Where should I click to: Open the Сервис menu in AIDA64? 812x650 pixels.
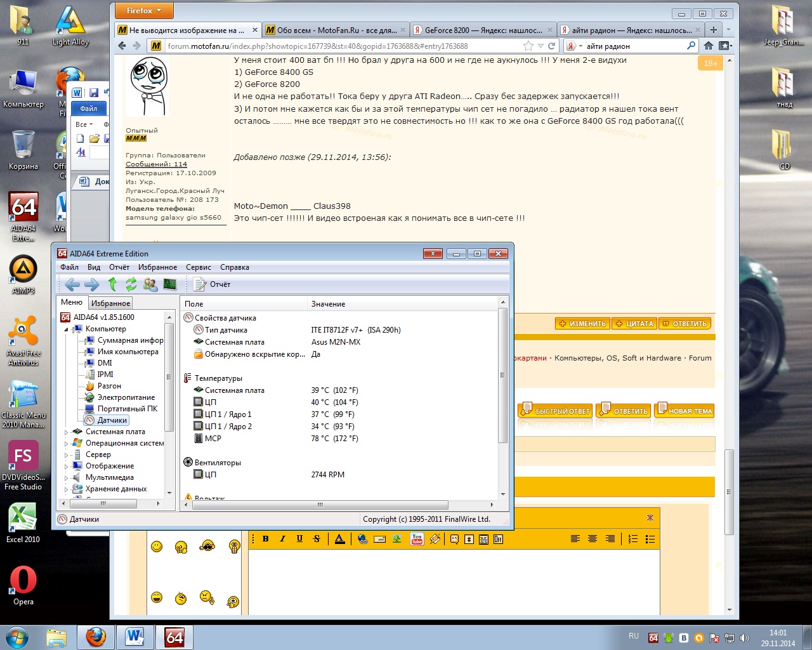199,267
